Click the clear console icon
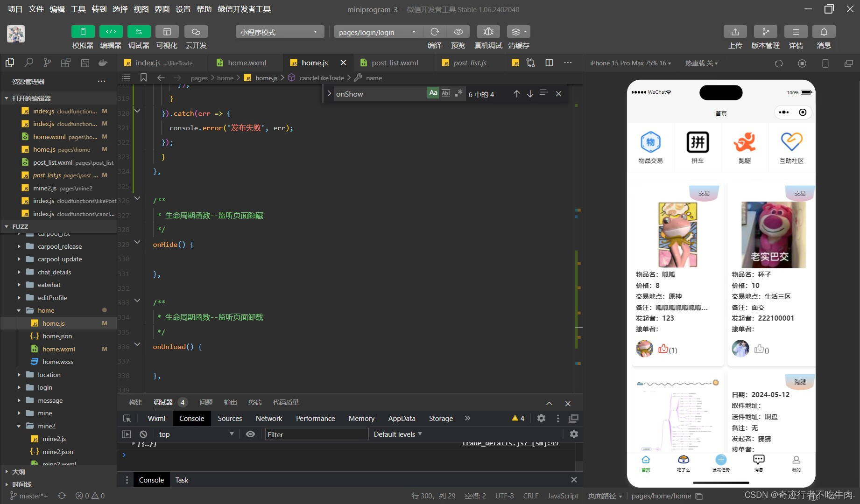The width and height of the screenshot is (860, 504). click(143, 434)
